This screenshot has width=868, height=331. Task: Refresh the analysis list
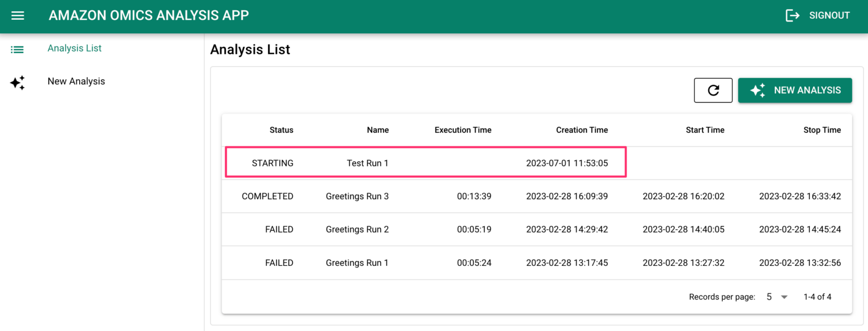point(713,90)
